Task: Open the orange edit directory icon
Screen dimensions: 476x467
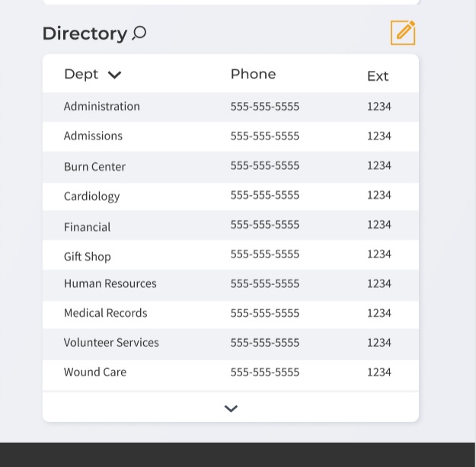Action: click(403, 33)
